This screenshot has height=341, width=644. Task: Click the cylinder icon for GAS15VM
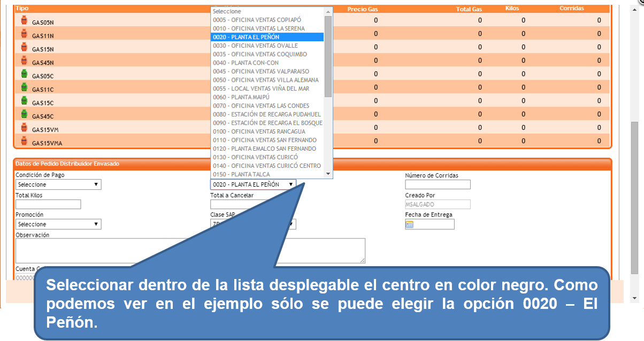tap(24, 127)
